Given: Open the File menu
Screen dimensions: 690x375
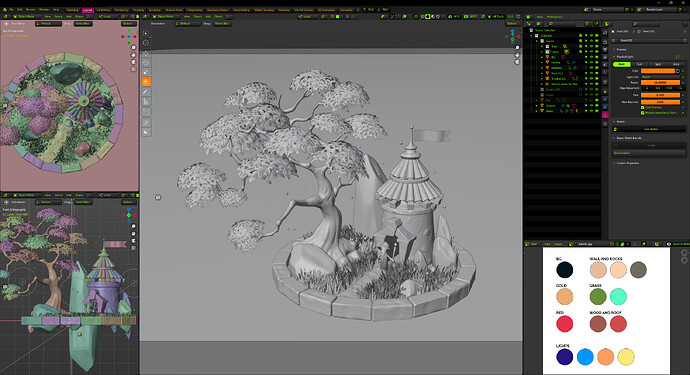Looking at the screenshot, I should (x=11, y=9).
